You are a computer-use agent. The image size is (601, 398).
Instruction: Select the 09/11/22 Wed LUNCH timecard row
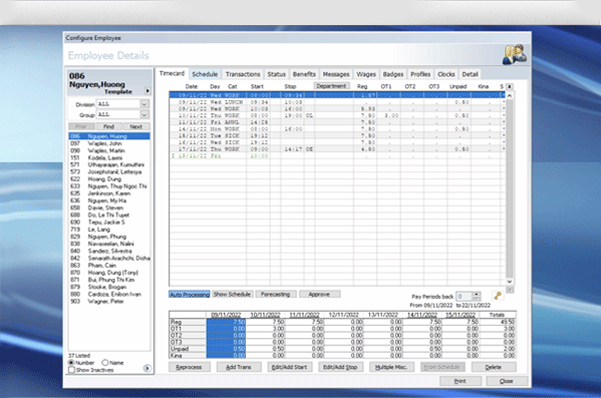[x=337, y=102]
